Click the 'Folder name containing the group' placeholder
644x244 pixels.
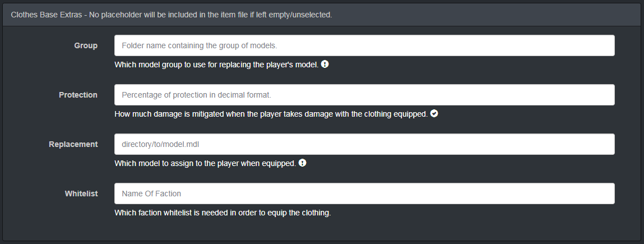[199, 45]
